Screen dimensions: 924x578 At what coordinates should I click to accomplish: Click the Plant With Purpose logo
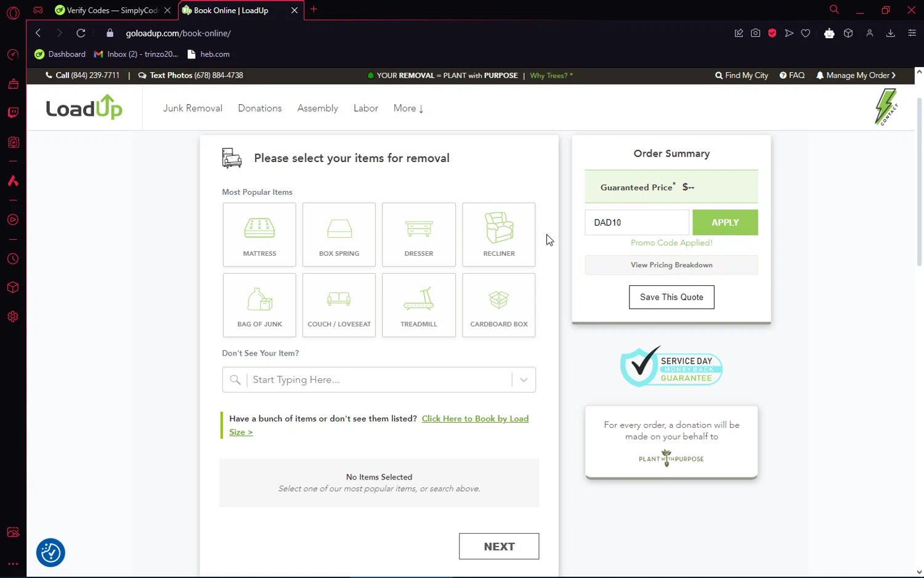pos(671,458)
